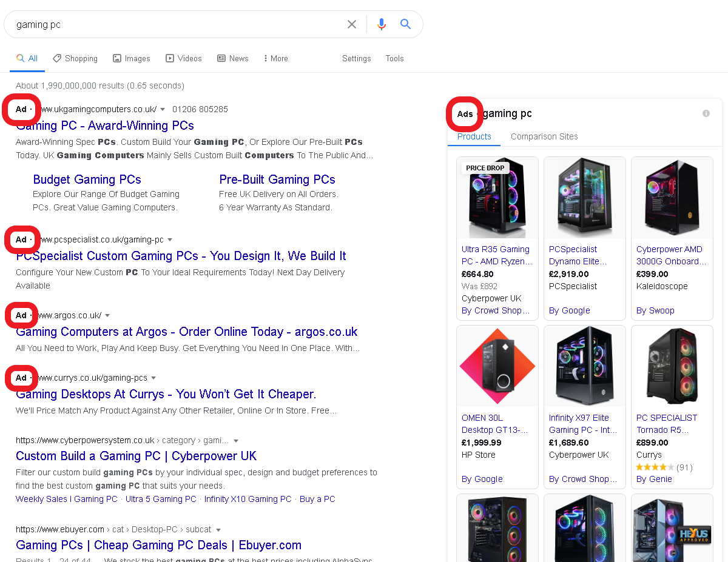Switch to the Videos tab

pyautogui.click(x=184, y=58)
